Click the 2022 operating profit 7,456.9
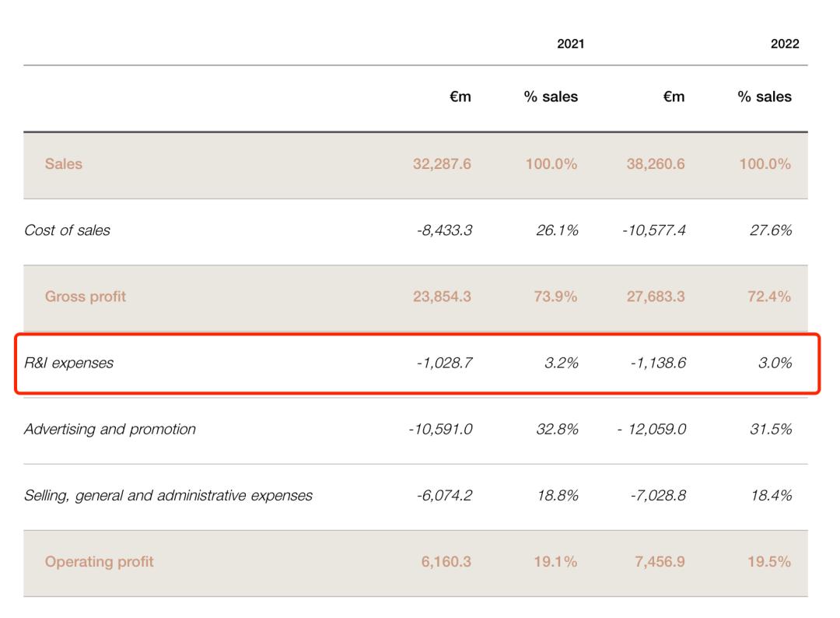 (x=660, y=562)
